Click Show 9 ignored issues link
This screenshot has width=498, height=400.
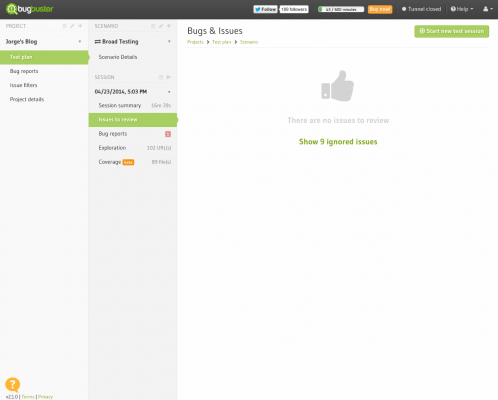(338, 142)
